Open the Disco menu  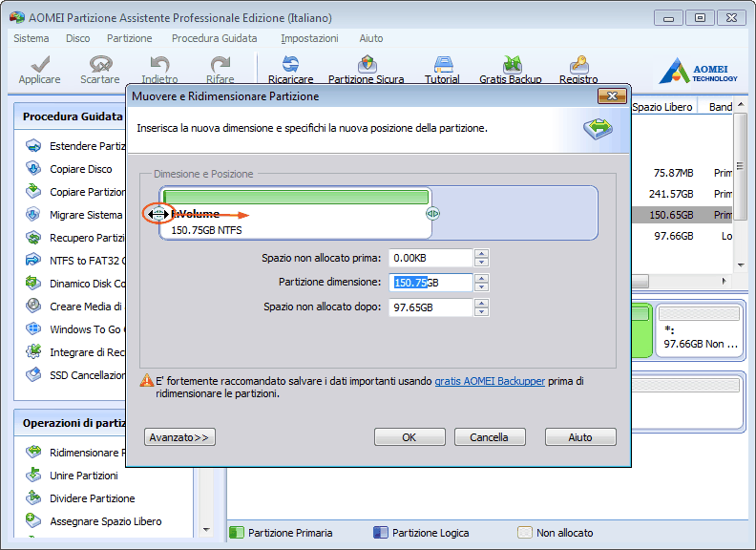tap(78, 38)
